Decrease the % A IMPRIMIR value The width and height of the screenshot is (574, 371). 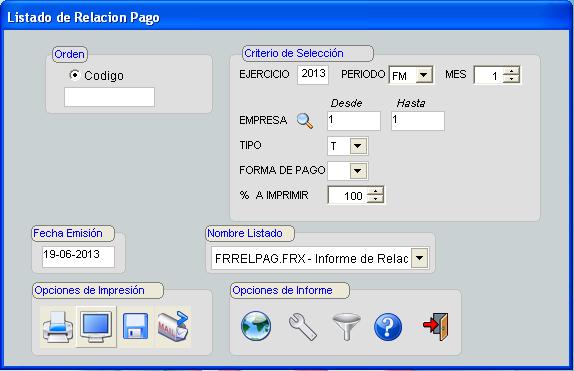click(x=375, y=199)
